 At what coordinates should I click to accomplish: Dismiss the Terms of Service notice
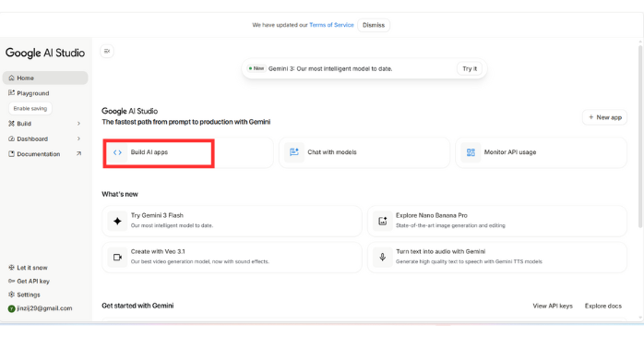click(374, 25)
